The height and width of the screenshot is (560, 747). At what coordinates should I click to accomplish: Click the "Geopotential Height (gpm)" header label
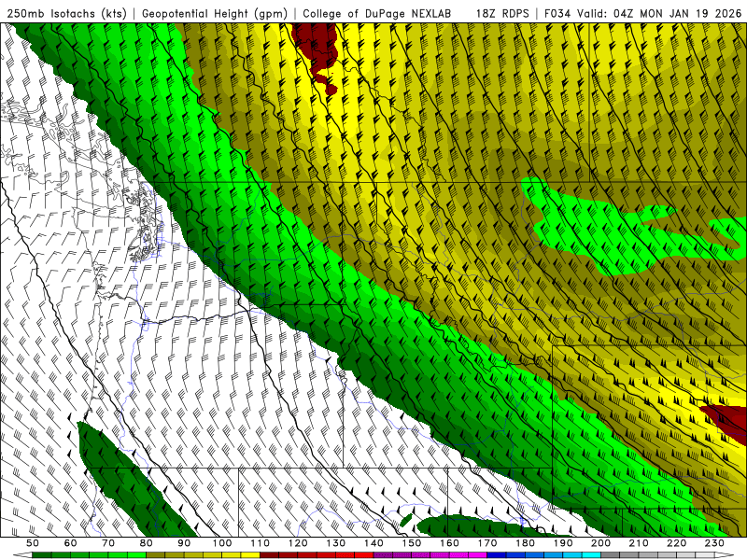point(215,14)
